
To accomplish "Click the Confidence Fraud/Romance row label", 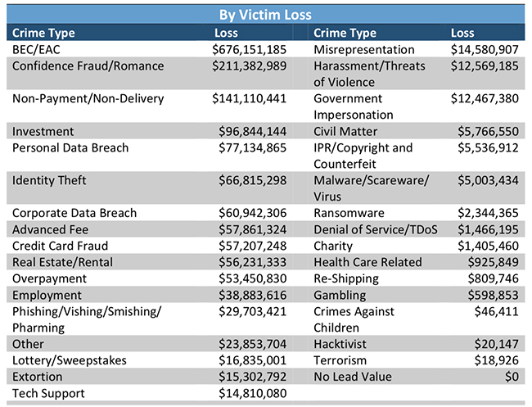I will [88, 66].
